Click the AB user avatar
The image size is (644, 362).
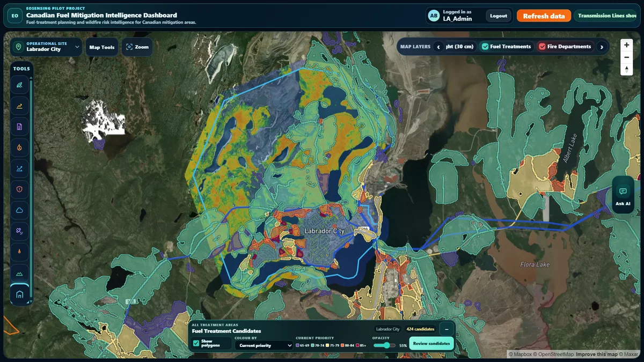(x=434, y=16)
